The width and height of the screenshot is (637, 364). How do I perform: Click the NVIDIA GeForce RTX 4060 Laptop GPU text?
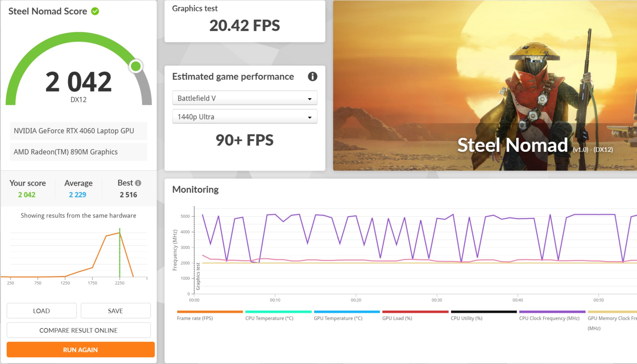(74, 131)
